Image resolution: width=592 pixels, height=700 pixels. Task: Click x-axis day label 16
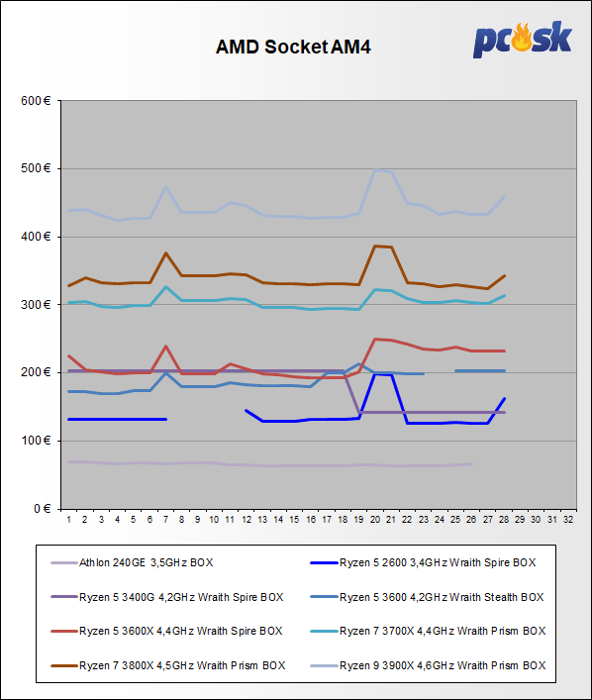(311, 520)
